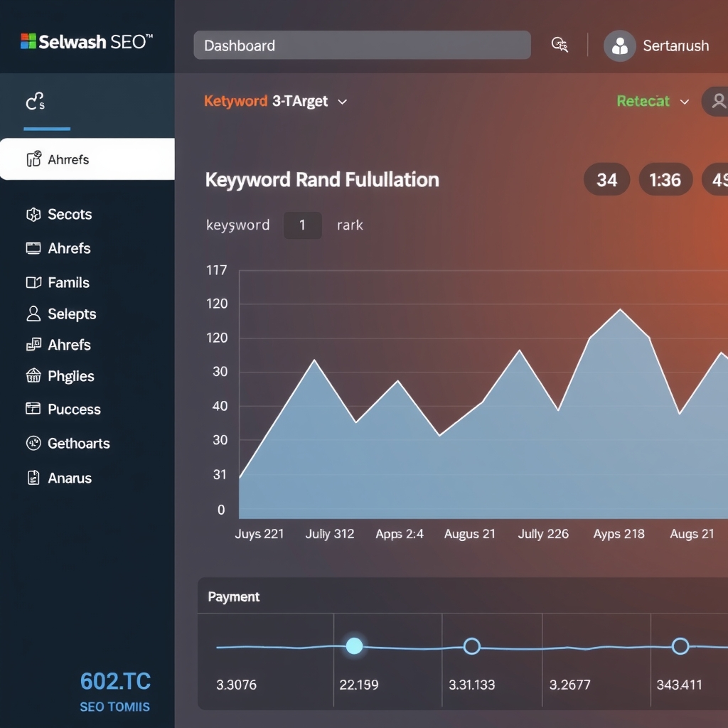Click the Anarus document icon
Viewport: 728px width, 728px height.
[x=33, y=478]
